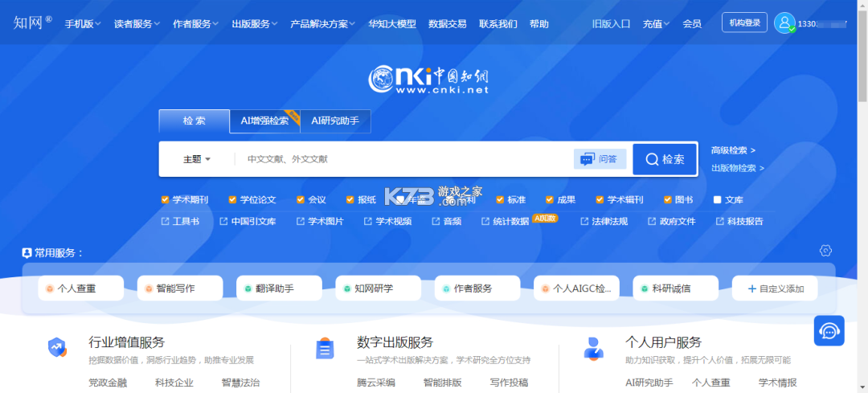Screen dimensions: 868x393
Task: Uncheck the 图书 checkbox
Action: [668, 200]
